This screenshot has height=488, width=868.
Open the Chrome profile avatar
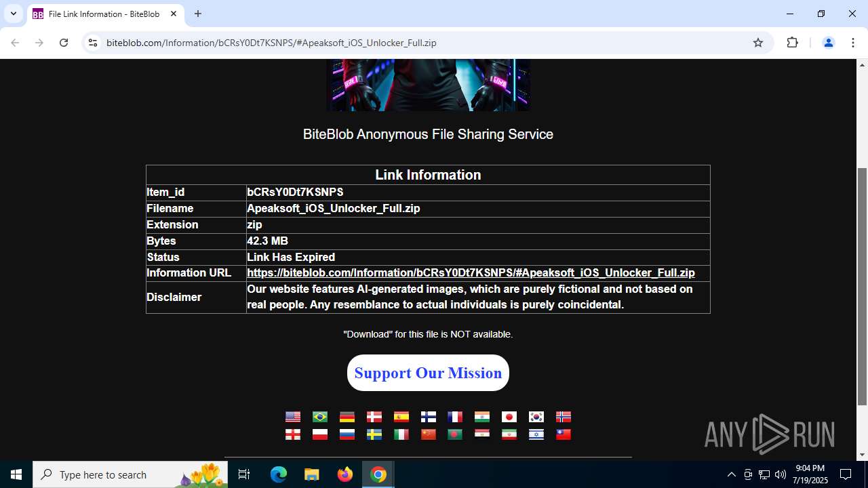click(x=828, y=43)
